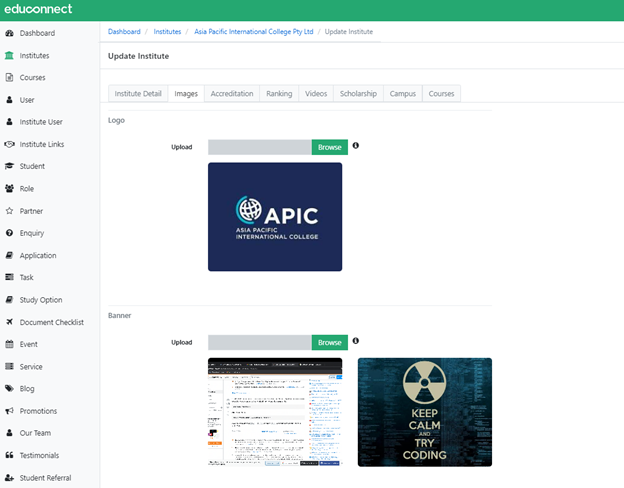Click the Logo upload file path field

point(259,147)
